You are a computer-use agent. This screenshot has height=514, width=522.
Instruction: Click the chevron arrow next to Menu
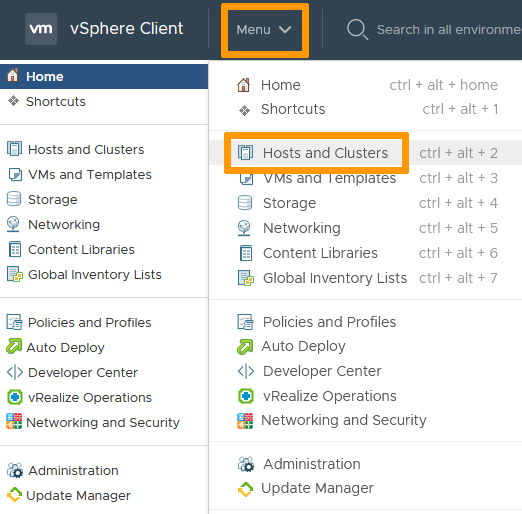pyautogui.click(x=285, y=30)
